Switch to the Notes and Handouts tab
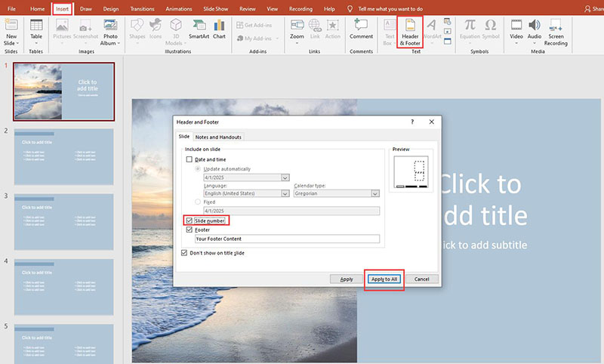The image size is (604, 364). 219,137
